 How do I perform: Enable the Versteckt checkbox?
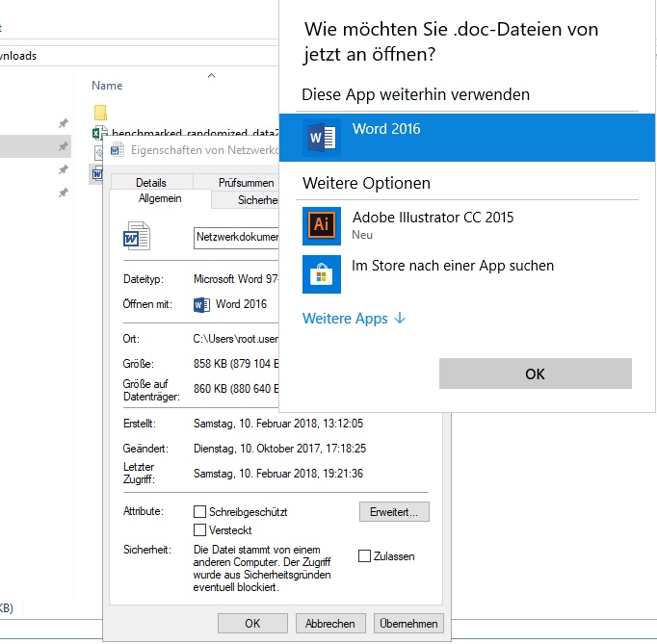click(x=199, y=530)
